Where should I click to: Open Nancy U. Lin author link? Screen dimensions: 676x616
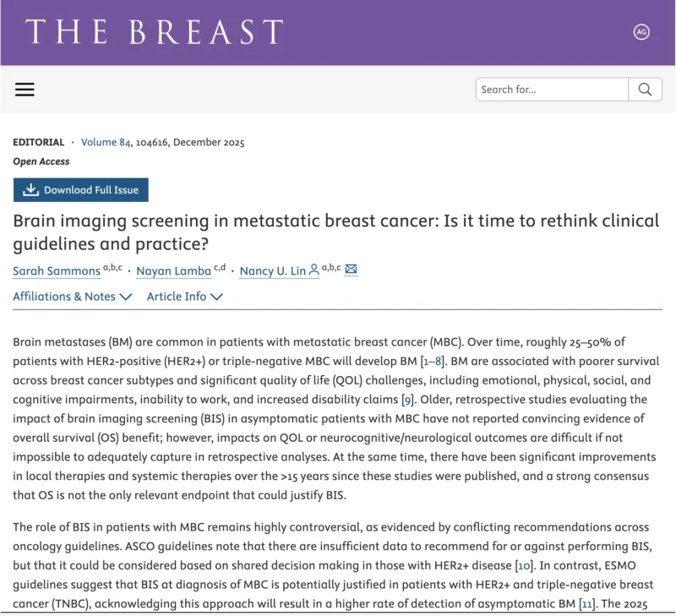click(272, 270)
